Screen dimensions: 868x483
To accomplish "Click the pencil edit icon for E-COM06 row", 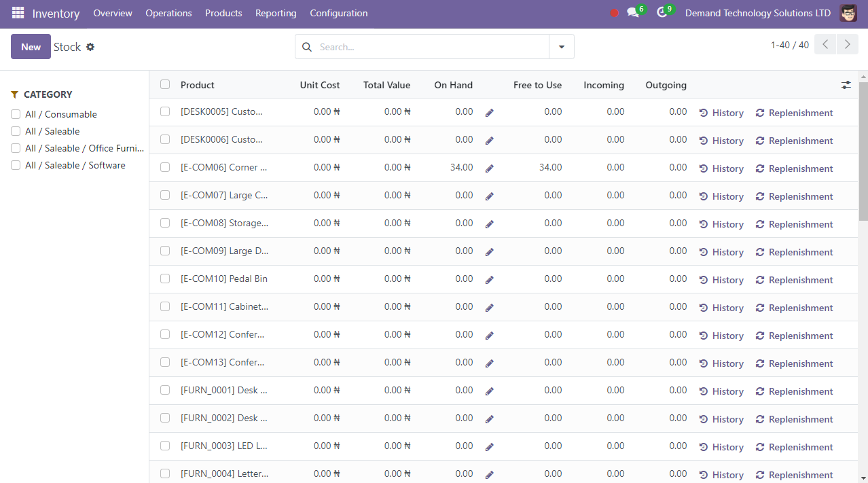I will 489,168.
